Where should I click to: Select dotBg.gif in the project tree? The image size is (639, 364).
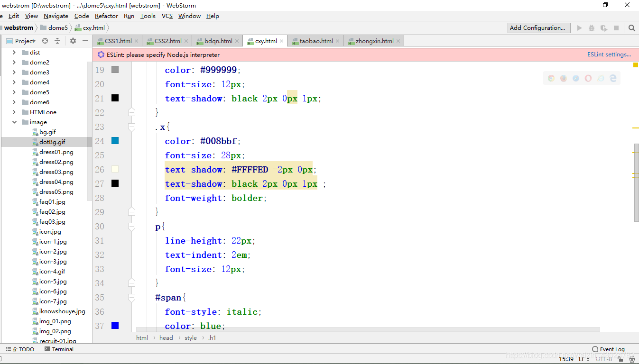tap(52, 142)
